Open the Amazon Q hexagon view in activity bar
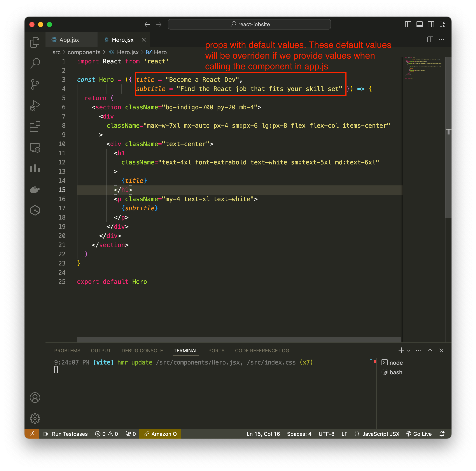 coord(35,211)
